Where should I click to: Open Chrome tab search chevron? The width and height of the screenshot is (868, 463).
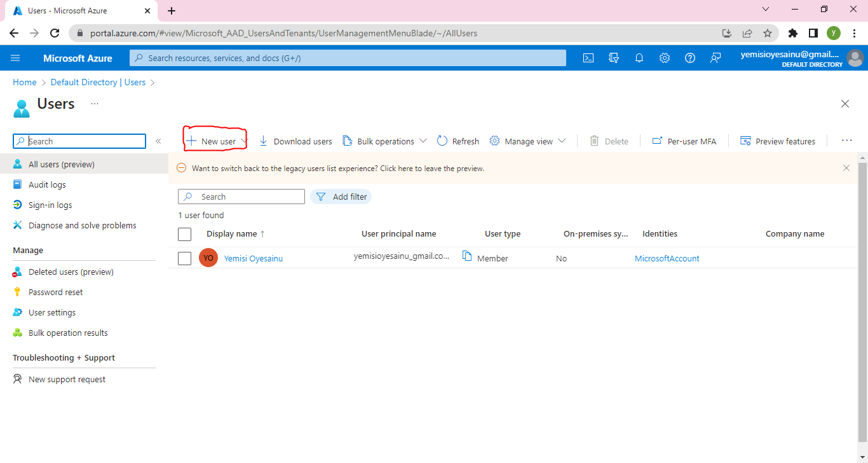tap(765, 10)
